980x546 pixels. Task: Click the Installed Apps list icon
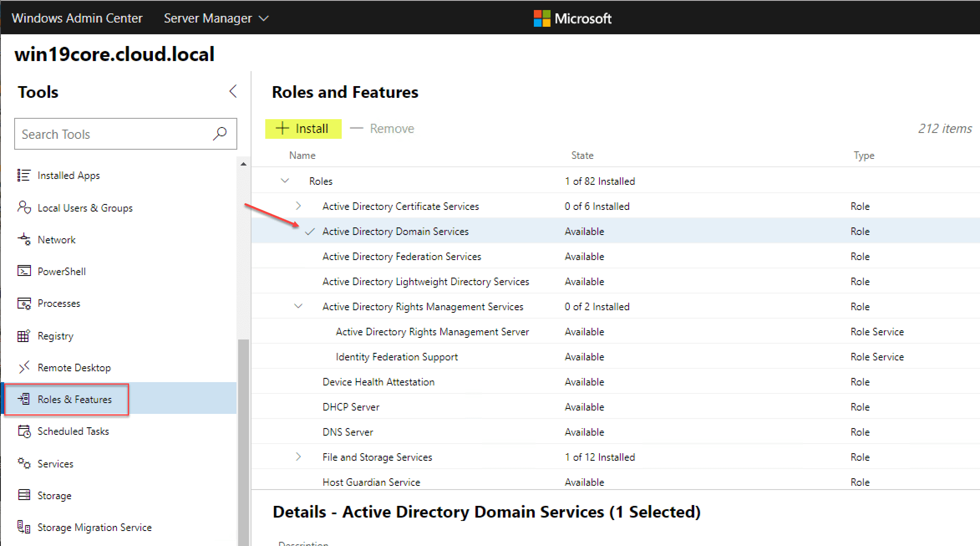tap(24, 175)
